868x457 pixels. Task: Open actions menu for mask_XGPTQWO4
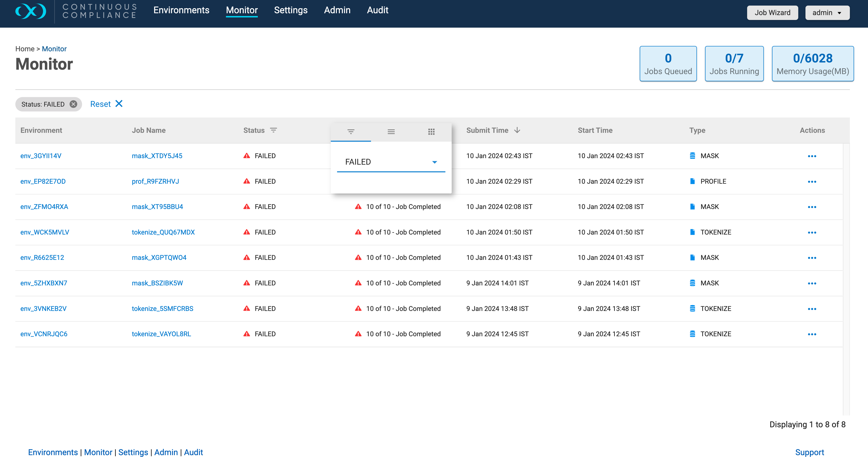(x=812, y=258)
